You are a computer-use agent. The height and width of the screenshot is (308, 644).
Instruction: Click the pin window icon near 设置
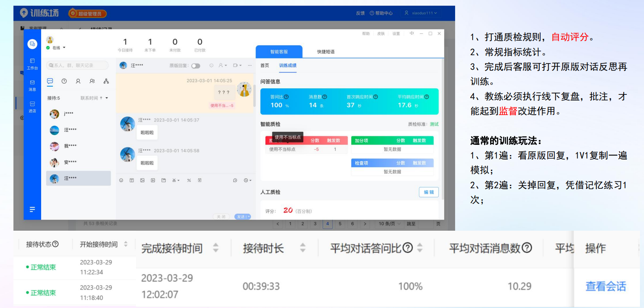412,33
